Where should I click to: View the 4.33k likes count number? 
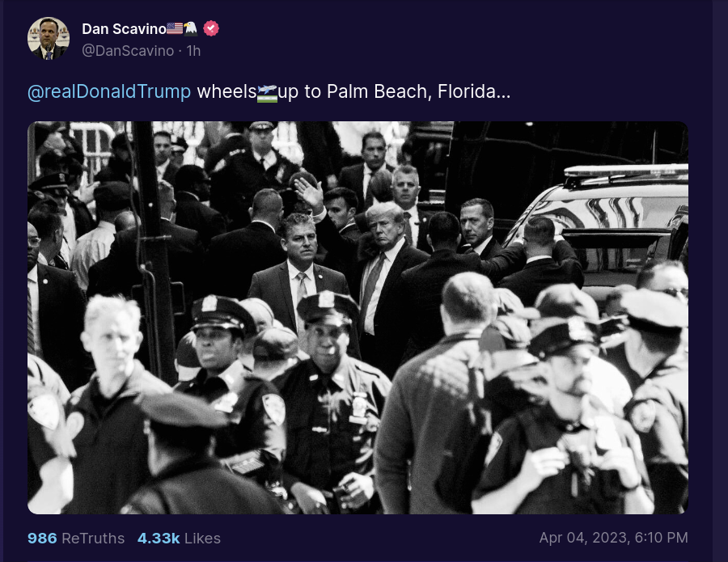(159, 539)
